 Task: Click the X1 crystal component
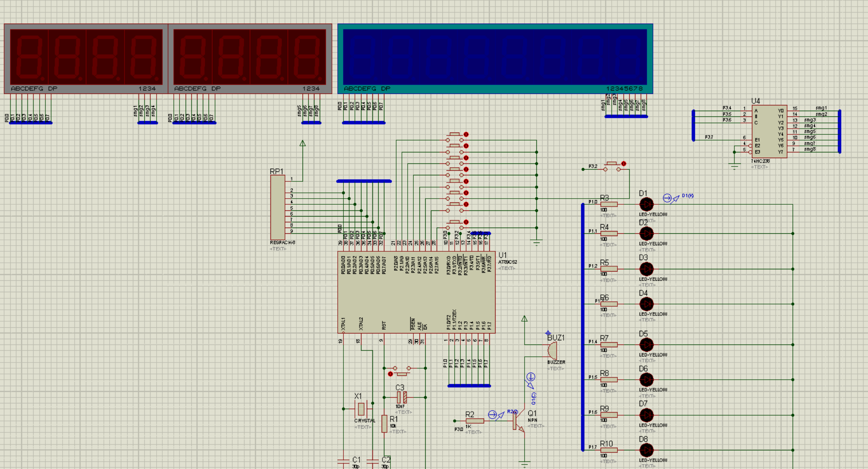tap(361, 409)
